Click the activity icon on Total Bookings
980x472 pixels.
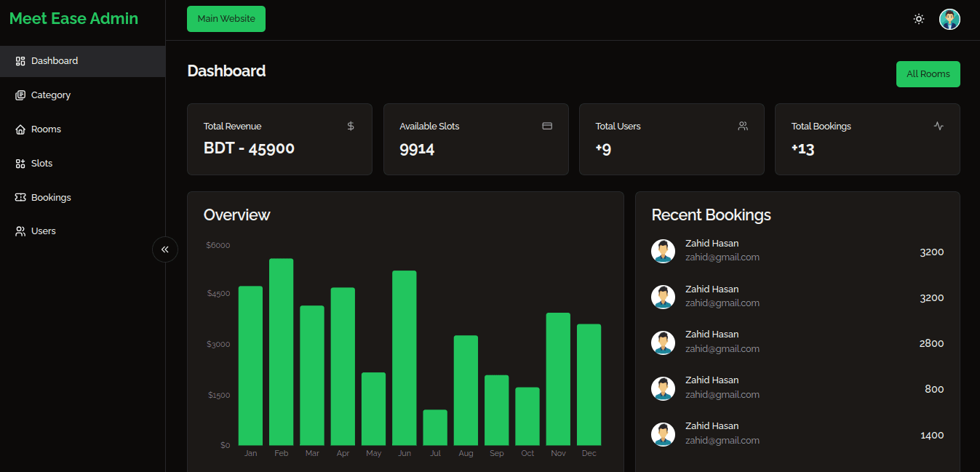(939, 126)
